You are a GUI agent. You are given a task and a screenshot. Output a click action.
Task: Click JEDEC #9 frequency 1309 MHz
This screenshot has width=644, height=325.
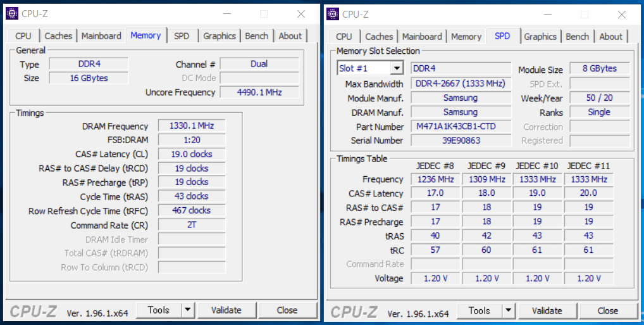click(486, 179)
